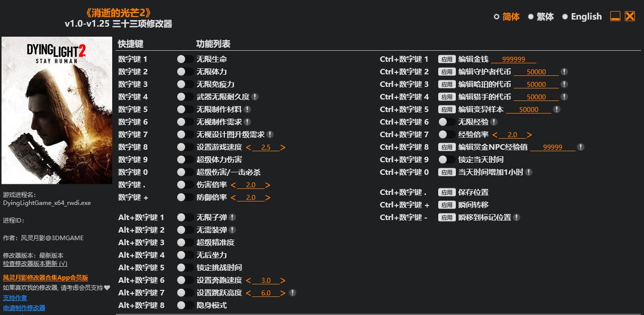Click info icon next to 无限子弹
The height and width of the screenshot is (315, 644).
pos(232,218)
